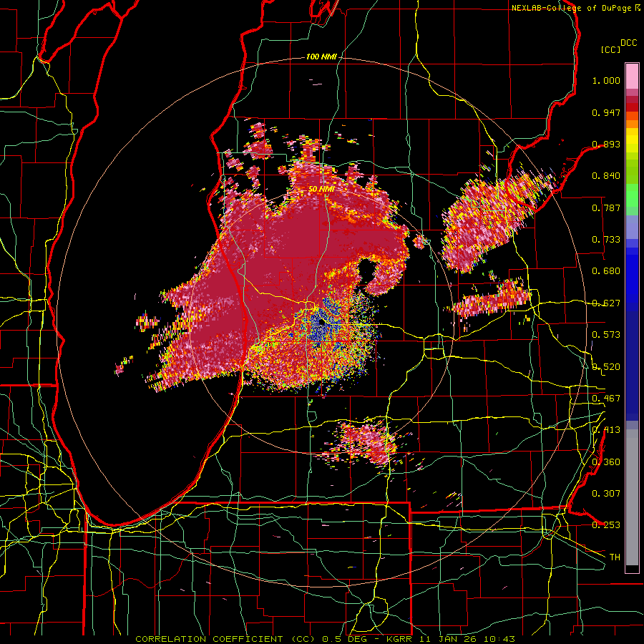Screen dimensions: 644x644
Task: Click the 0.893 scale value
Action: tap(606, 144)
